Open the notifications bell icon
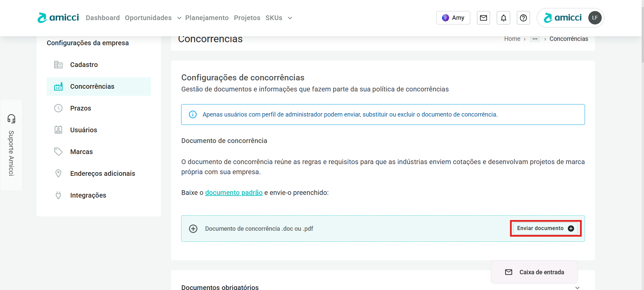This screenshot has width=644, height=290. coord(503,18)
